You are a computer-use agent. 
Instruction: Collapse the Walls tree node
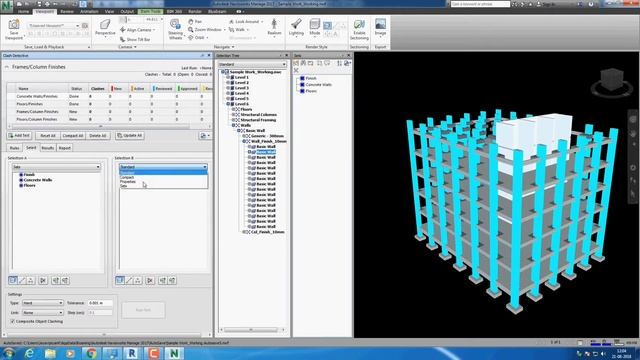click(233, 125)
